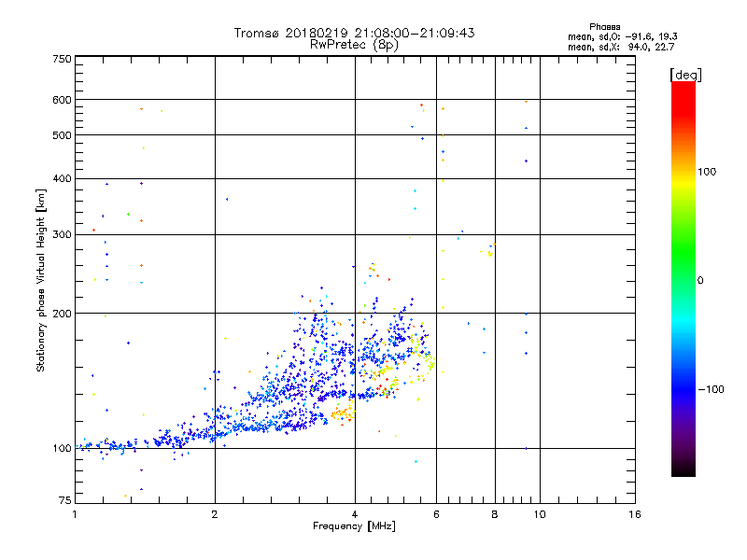The image size is (747, 560).
Task: Click the Frequency [MHz] axis label
Action: pos(354,526)
